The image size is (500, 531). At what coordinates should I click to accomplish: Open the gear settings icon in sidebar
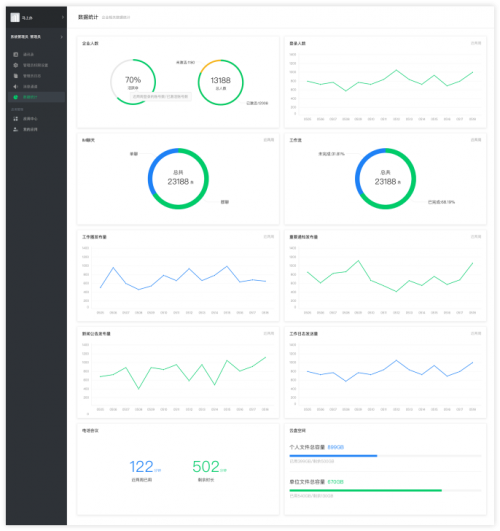[x=16, y=65]
